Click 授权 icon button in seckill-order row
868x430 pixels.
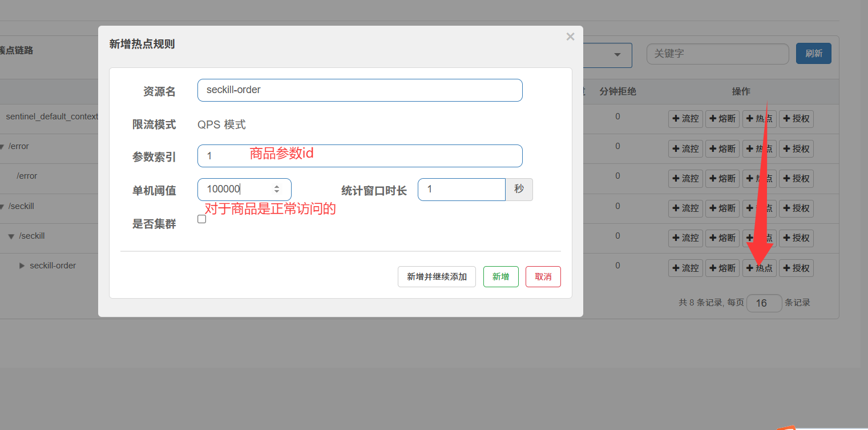click(x=796, y=268)
